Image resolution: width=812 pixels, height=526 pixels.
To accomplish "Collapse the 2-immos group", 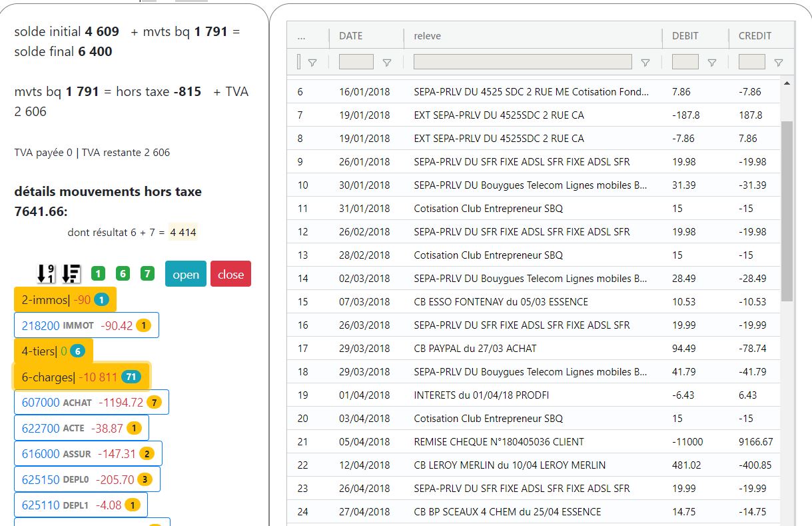I will pyautogui.click(x=65, y=299).
